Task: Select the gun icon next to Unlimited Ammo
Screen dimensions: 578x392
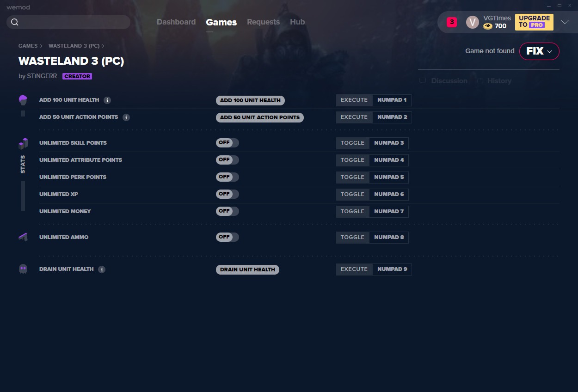Action: 23,237
